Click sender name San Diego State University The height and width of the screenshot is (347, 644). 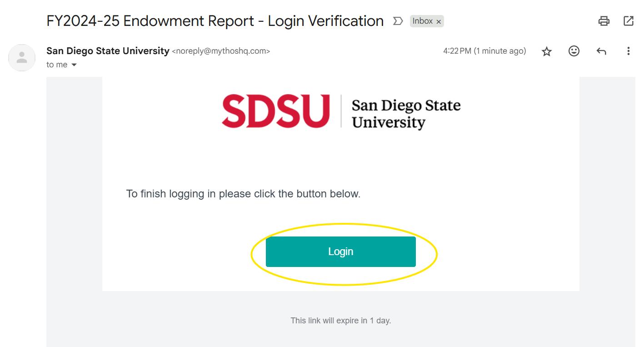(108, 51)
